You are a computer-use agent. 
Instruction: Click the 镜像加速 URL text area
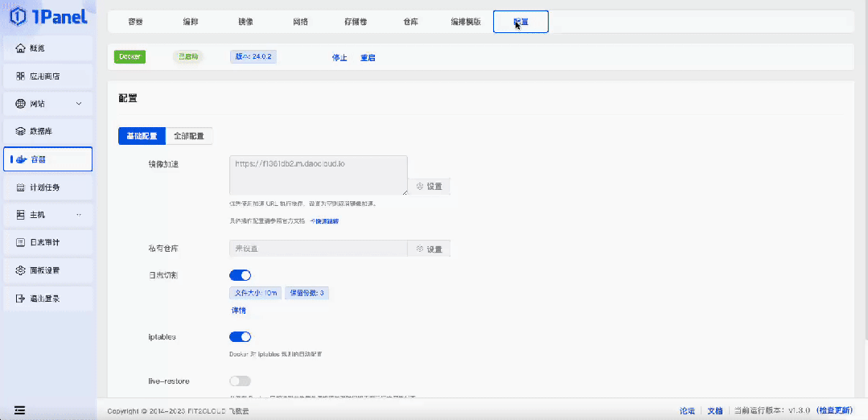319,175
